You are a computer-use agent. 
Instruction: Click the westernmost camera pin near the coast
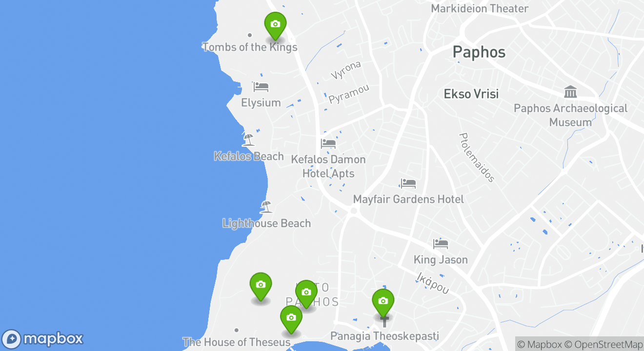coord(261,287)
